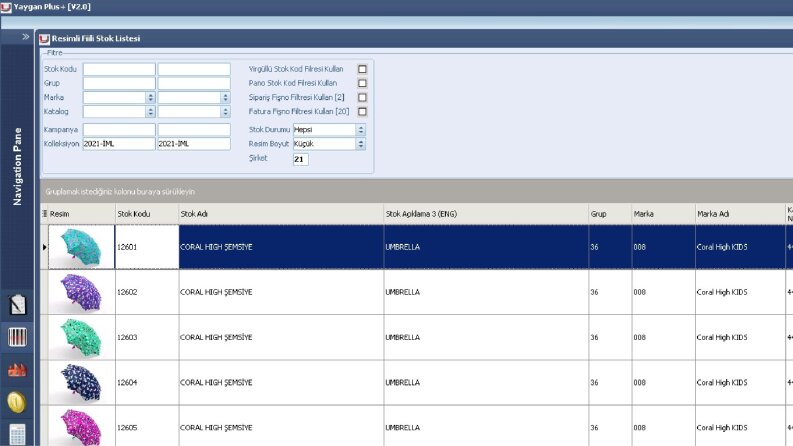Enable Virgüllü Stok Kod Filresi Kullan checkbox
Screen dimensions: 793x446
tap(362, 69)
